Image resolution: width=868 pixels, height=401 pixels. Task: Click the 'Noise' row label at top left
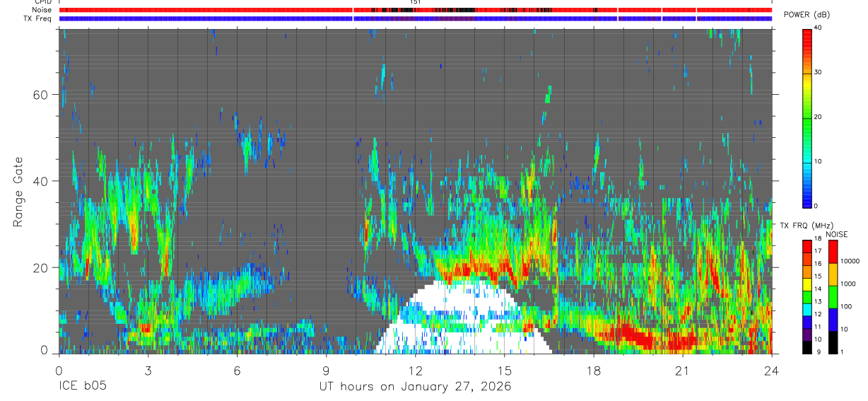point(42,10)
